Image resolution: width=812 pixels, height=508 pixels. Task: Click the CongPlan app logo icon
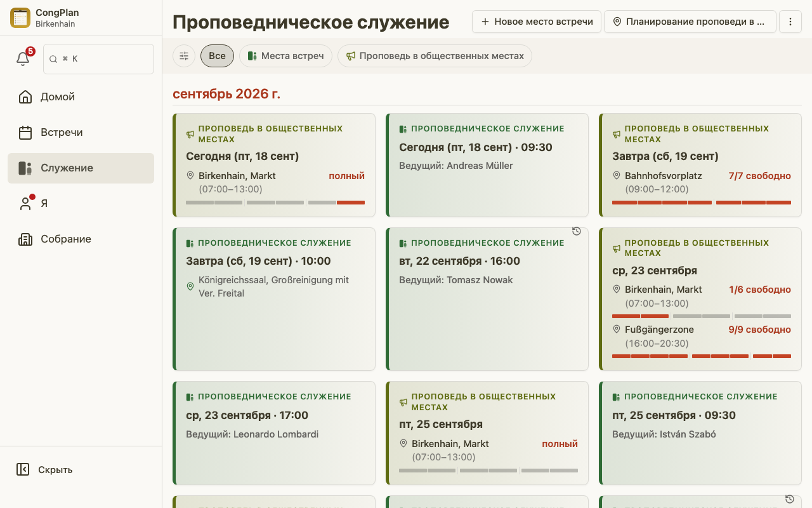(x=20, y=18)
